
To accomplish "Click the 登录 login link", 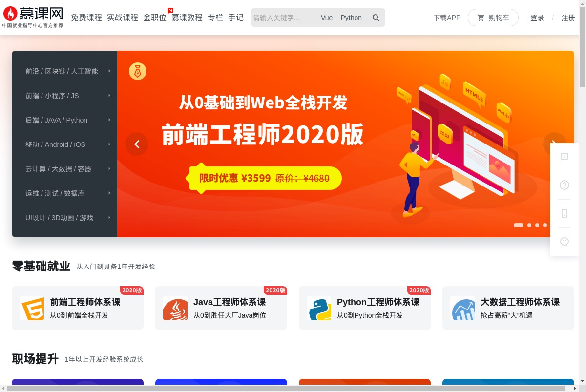I will (537, 18).
